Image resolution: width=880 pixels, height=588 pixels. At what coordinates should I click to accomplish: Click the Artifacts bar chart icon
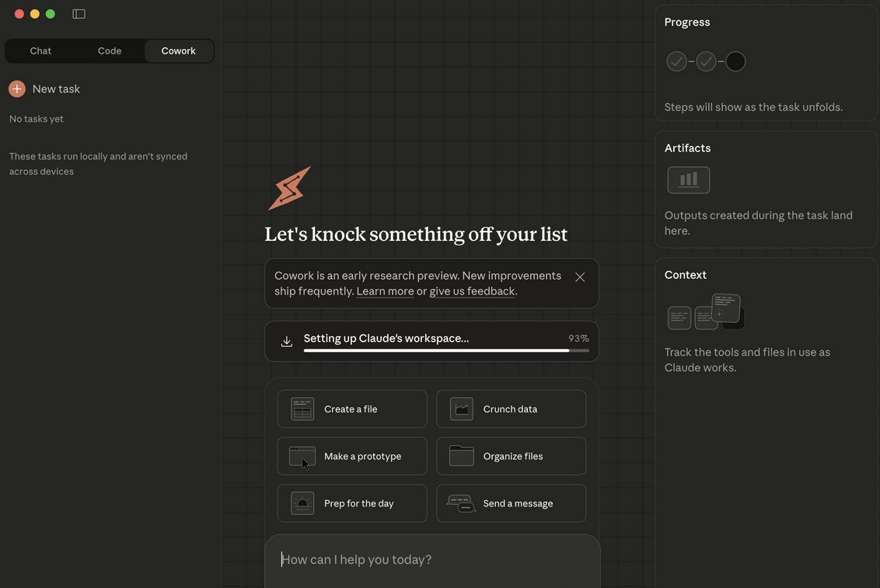pos(688,180)
